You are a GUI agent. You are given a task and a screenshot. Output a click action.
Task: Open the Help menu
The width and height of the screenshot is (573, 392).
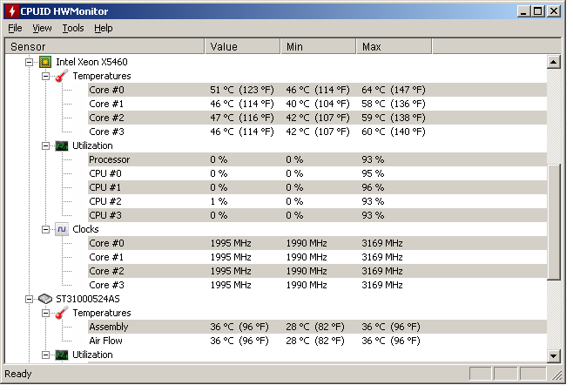[x=104, y=28]
